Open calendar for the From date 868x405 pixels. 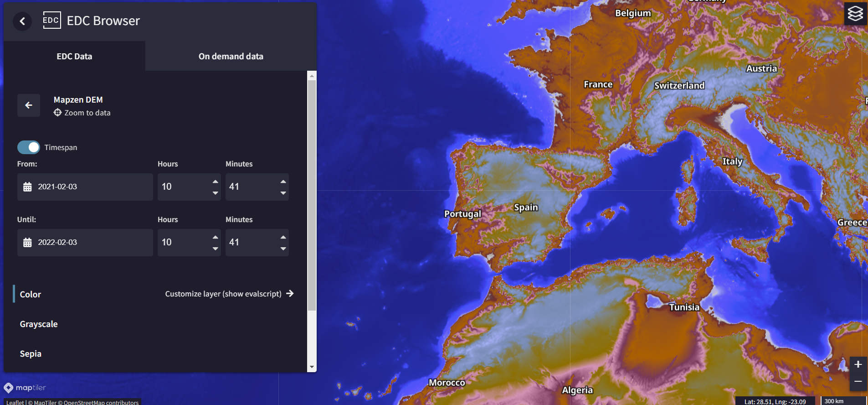click(27, 187)
